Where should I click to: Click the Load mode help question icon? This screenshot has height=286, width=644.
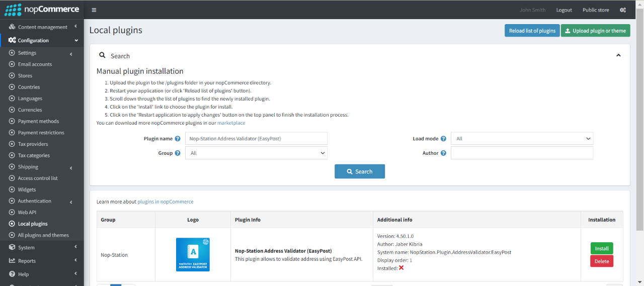click(443, 139)
